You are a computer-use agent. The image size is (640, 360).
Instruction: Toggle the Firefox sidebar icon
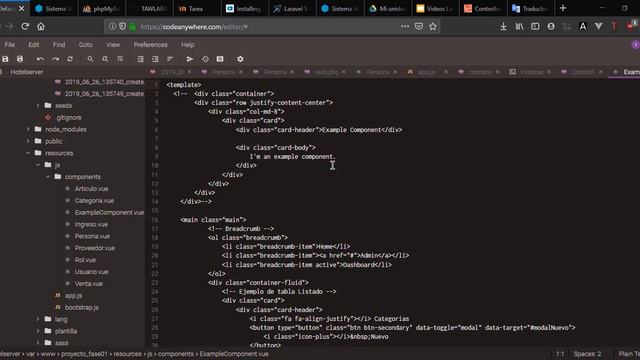pos(535,27)
